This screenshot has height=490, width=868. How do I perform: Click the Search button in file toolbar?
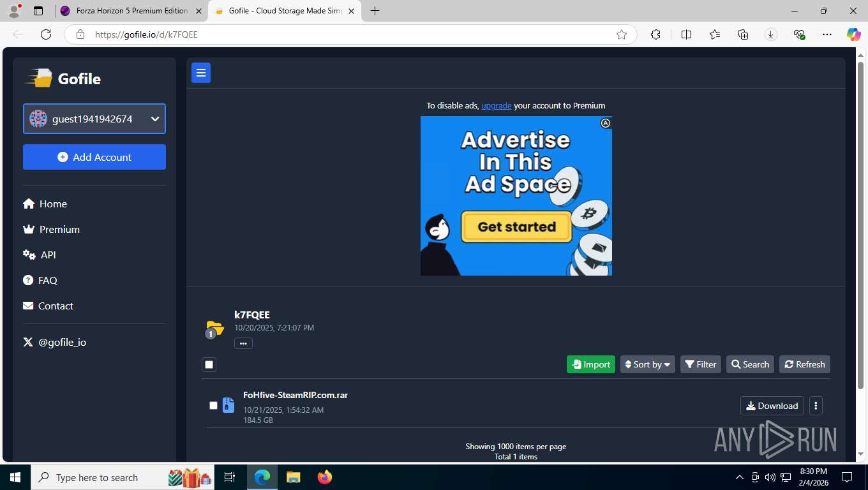tap(750, 364)
